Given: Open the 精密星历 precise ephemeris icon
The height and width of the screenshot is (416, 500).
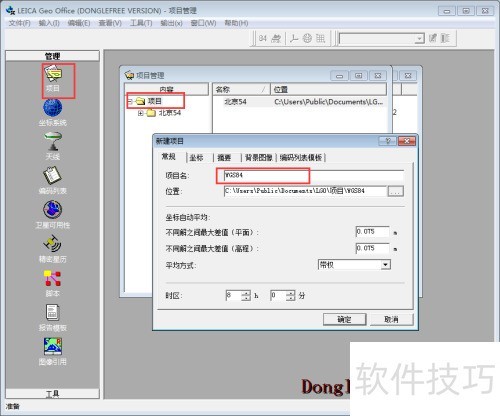Looking at the screenshot, I should 52,249.
